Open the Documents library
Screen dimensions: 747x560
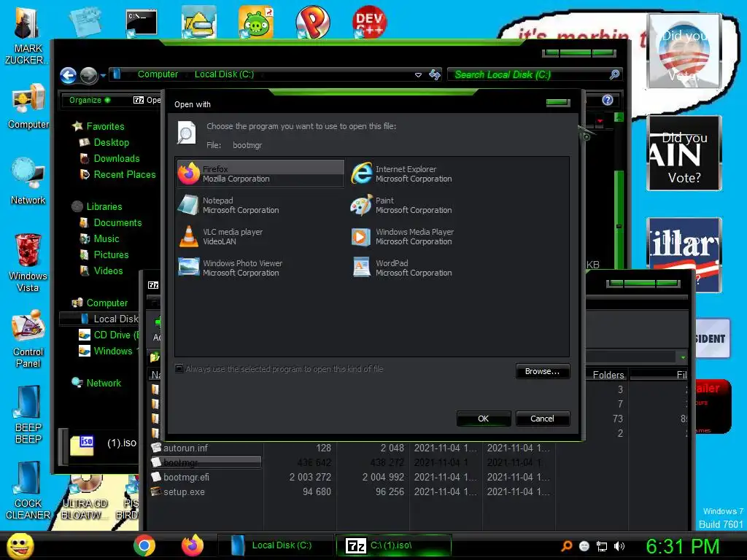(117, 223)
